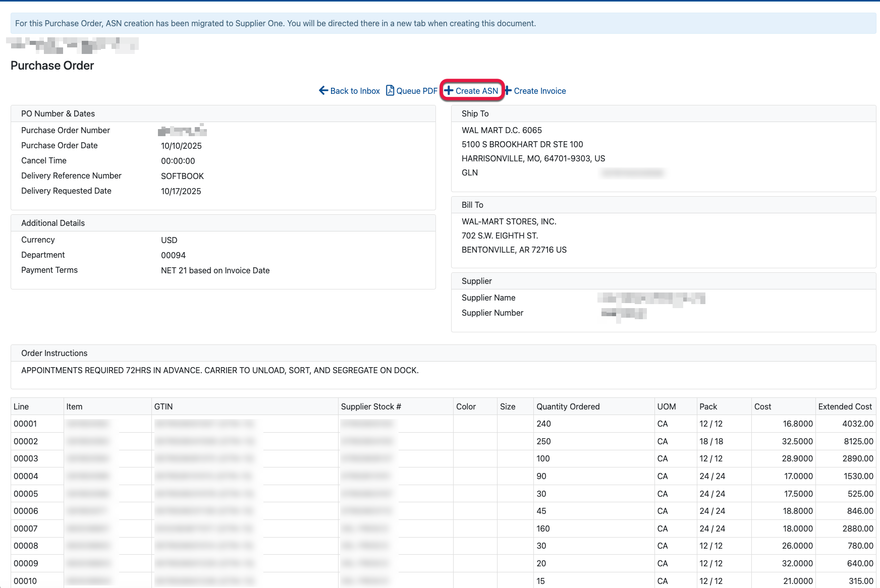Click the Supplier One migration notice banner

[x=276, y=23]
